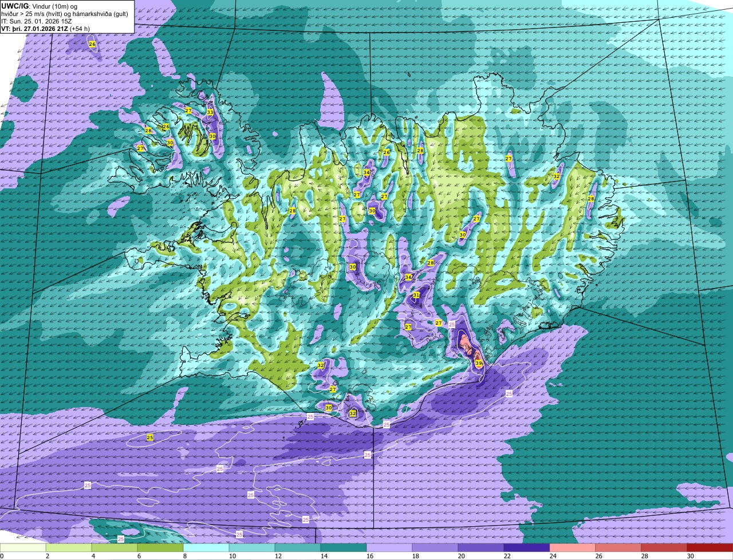The image size is (733, 560).
Task: Pick the 28–30 m/s red legend swatch
Action: tap(664, 548)
